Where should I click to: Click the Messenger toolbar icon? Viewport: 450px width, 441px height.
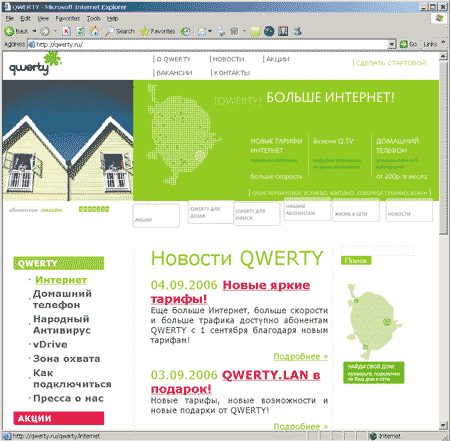click(x=297, y=31)
